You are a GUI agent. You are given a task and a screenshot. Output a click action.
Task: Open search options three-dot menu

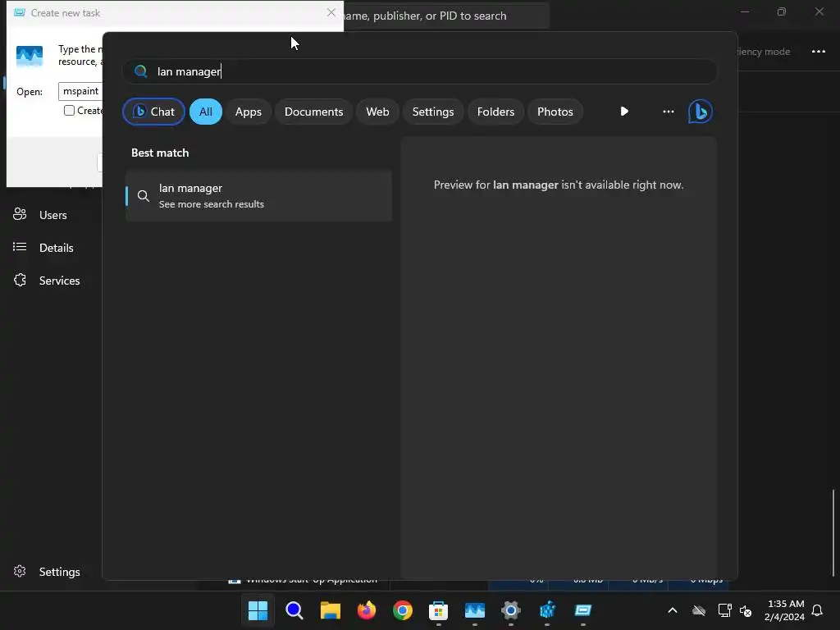click(668, 112)
